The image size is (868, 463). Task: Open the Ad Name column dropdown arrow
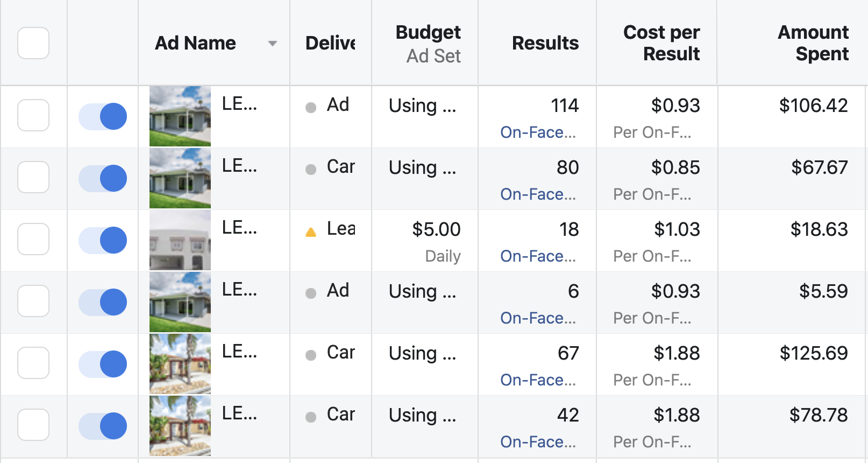273,44
